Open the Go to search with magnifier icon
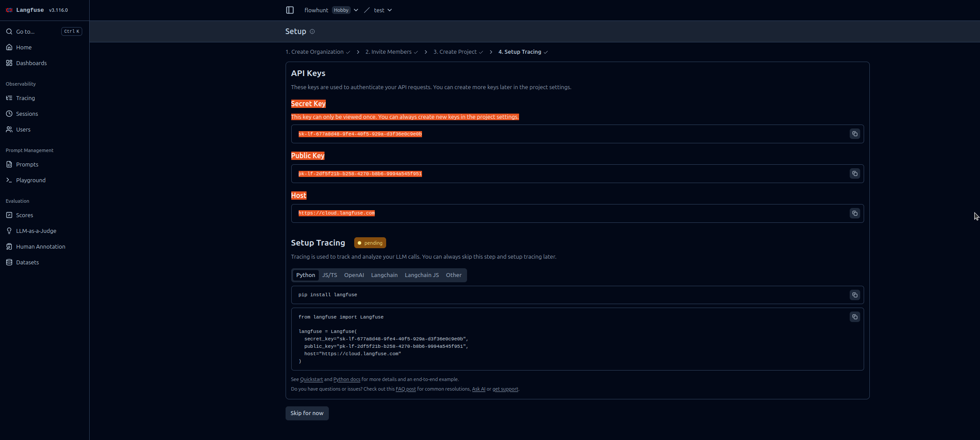Image resolution: width=980 pixels, height=440 pixels. click(x=9, y=31)
